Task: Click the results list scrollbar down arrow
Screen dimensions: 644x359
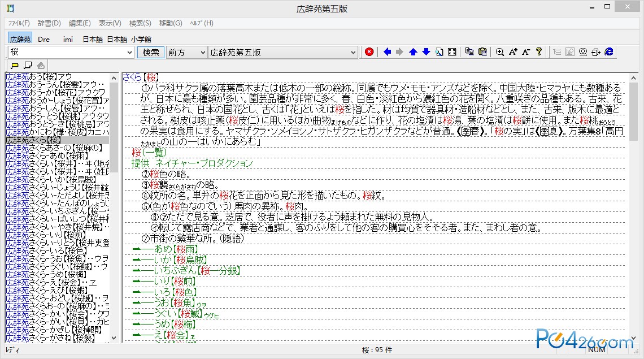Action: pyautogui.click(x=114, y=338)
